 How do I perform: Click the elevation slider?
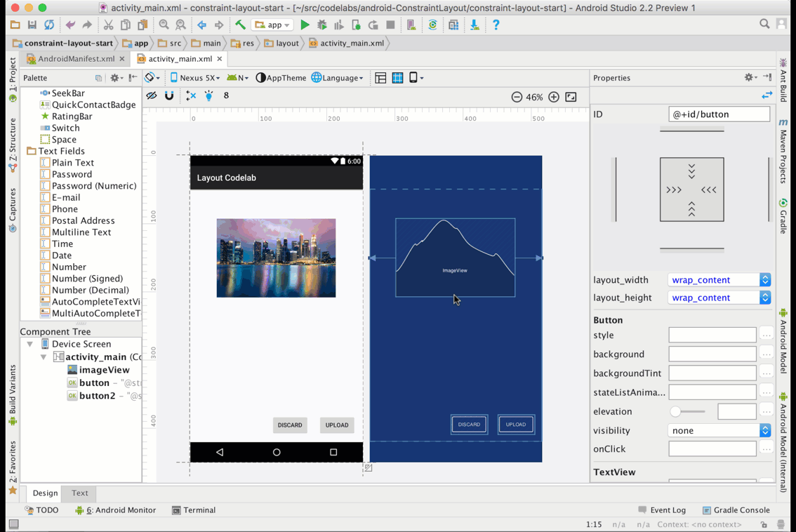point(687,411)
